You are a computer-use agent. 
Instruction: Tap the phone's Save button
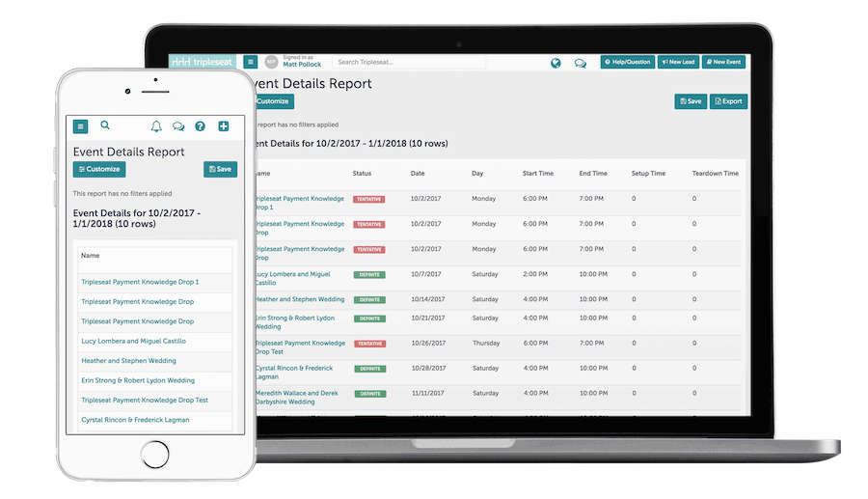220,169
